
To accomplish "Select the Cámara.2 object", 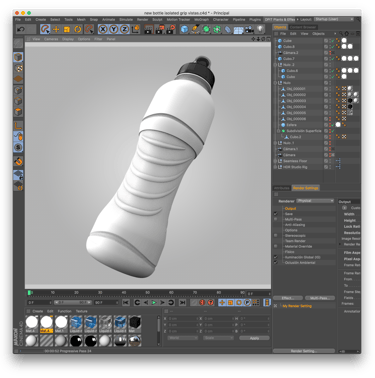I will tap(291, 53).
